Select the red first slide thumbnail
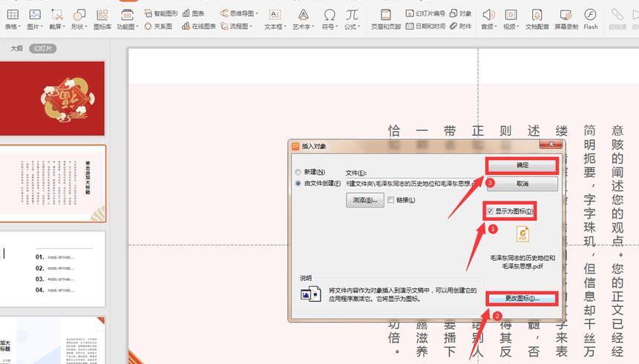 pos(52,98)
